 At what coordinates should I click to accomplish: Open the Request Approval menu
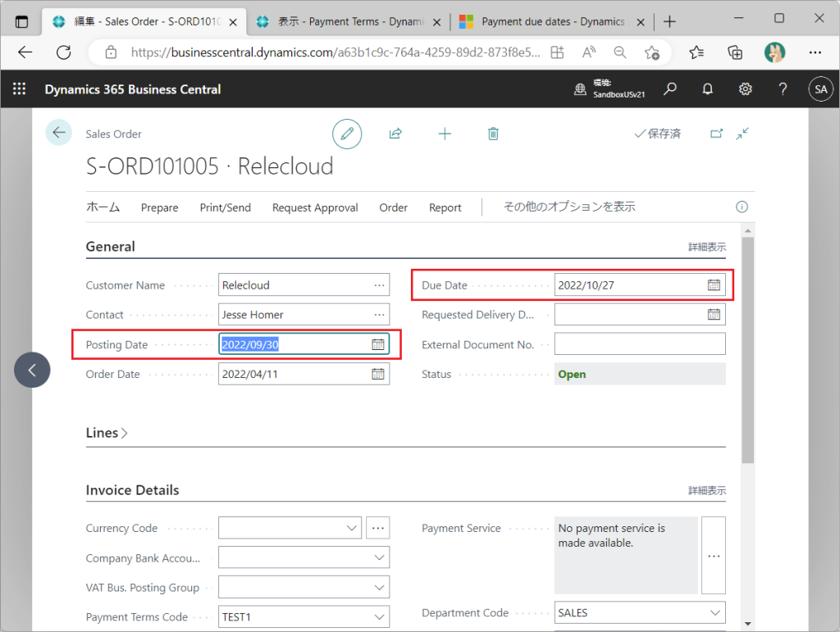coord(315,207)
